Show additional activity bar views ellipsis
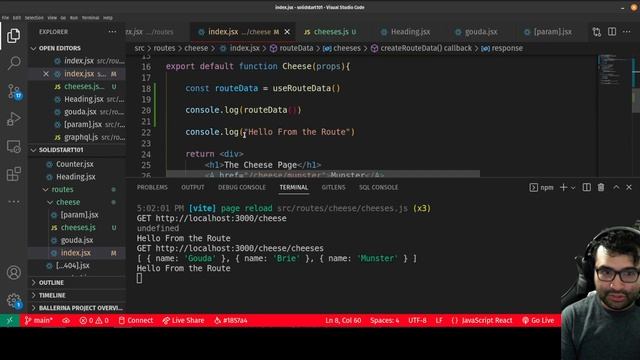 pos(13,202)
